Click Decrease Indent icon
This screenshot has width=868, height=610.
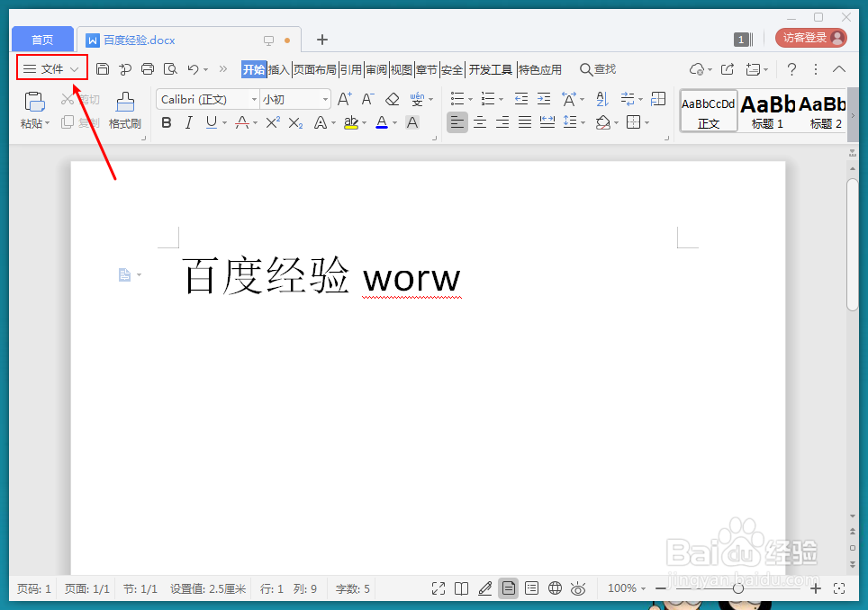(x=521, y=99)
